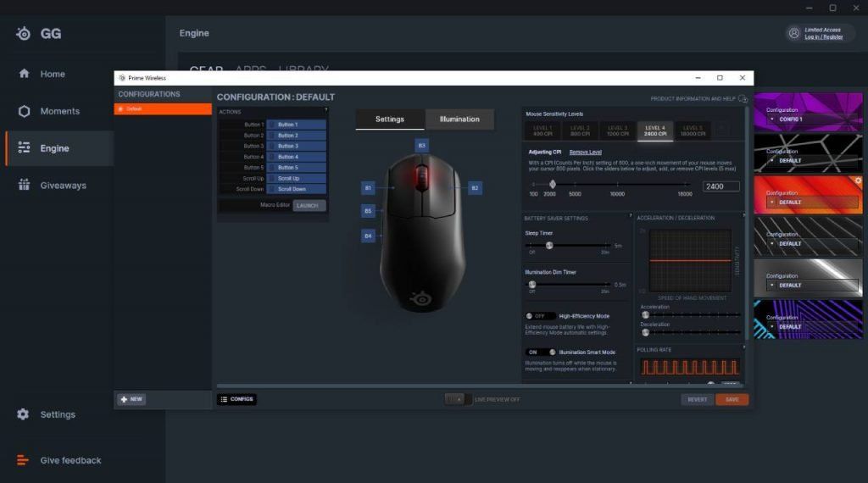Image resolution: width=868 pixels, height=483 pixels.
Task: Click the Log in / Register link
Action: click(x=823, y=37)
